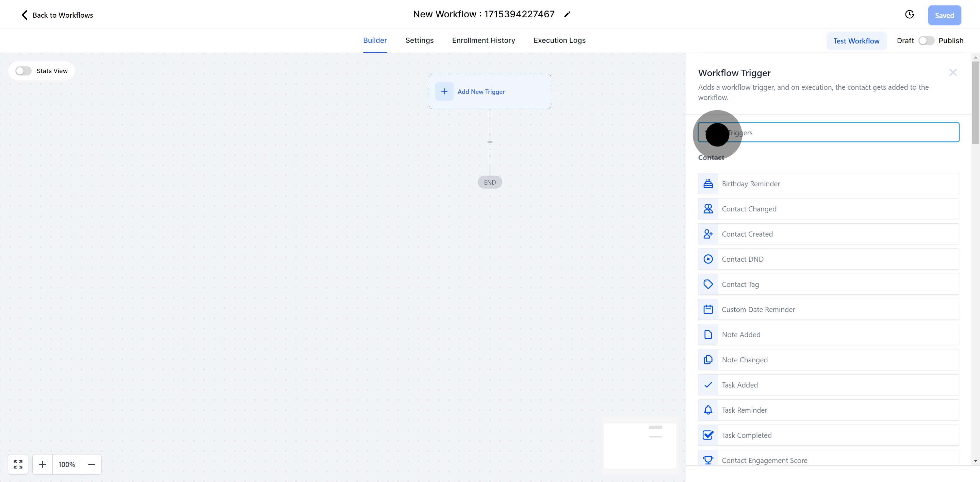This screenshot has width=980, height=482.
Task: Click the Birthday Reminder cake icon
Action: [708, 184]
